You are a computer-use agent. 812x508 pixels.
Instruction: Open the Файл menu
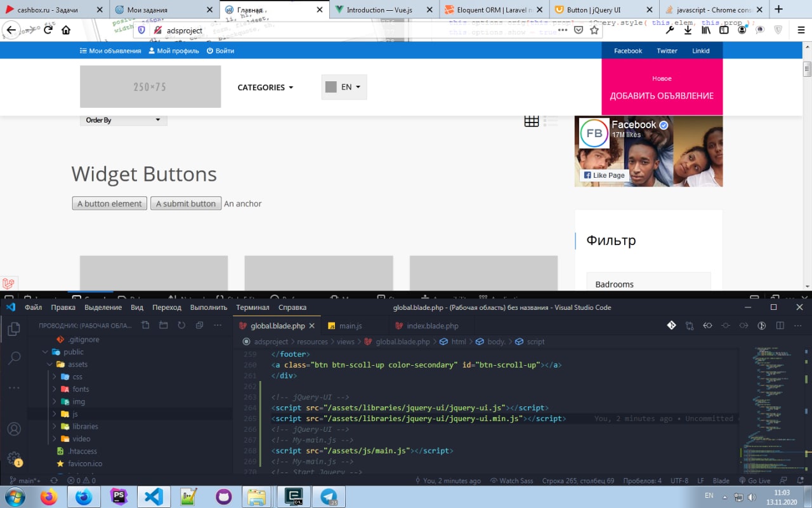(x=33, y=307)
